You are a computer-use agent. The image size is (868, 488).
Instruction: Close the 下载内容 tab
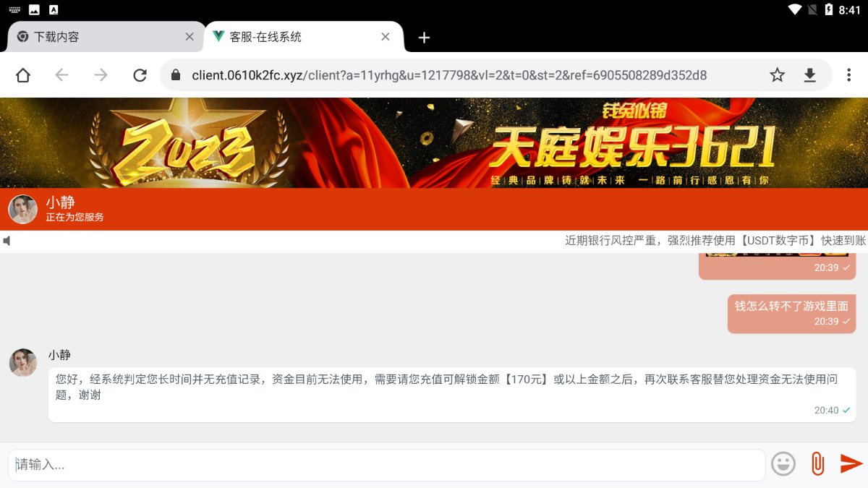[190, 37]
